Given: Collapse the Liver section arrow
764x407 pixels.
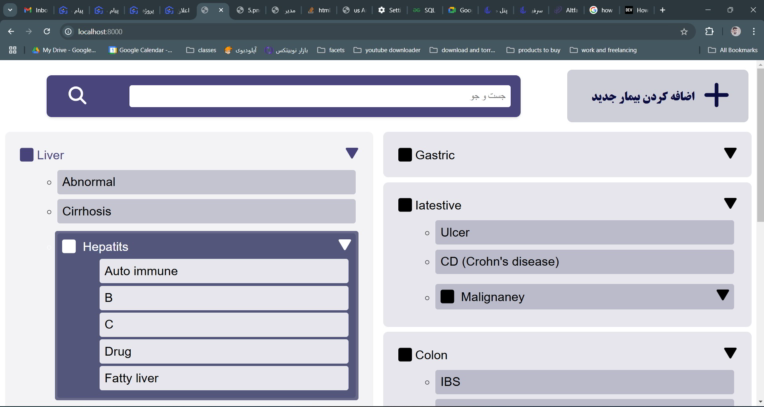Looking at the screenshot, I should (352, 153).
